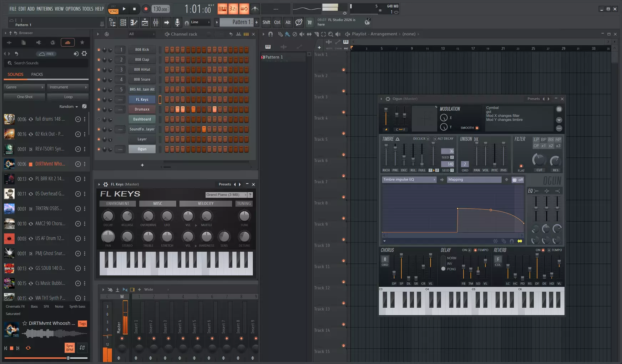Click the tempo 130.000 field

pyautogui.click(x=161, y=9)
